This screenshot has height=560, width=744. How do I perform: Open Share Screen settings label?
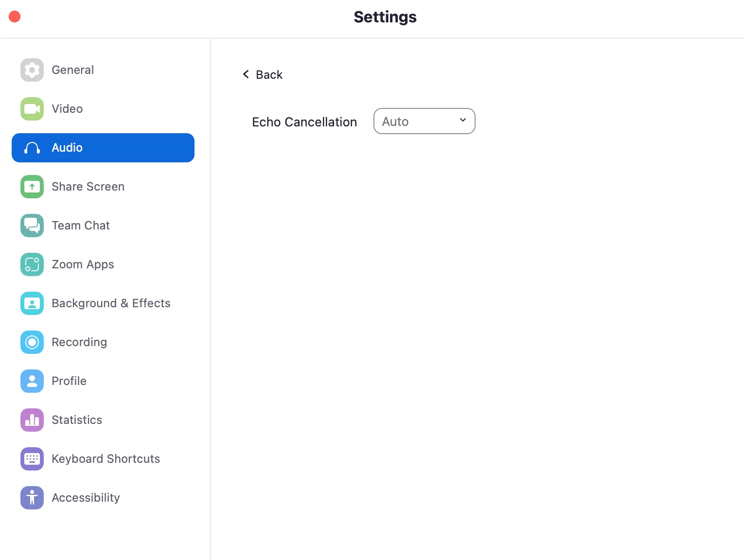(x=88, y=187)
